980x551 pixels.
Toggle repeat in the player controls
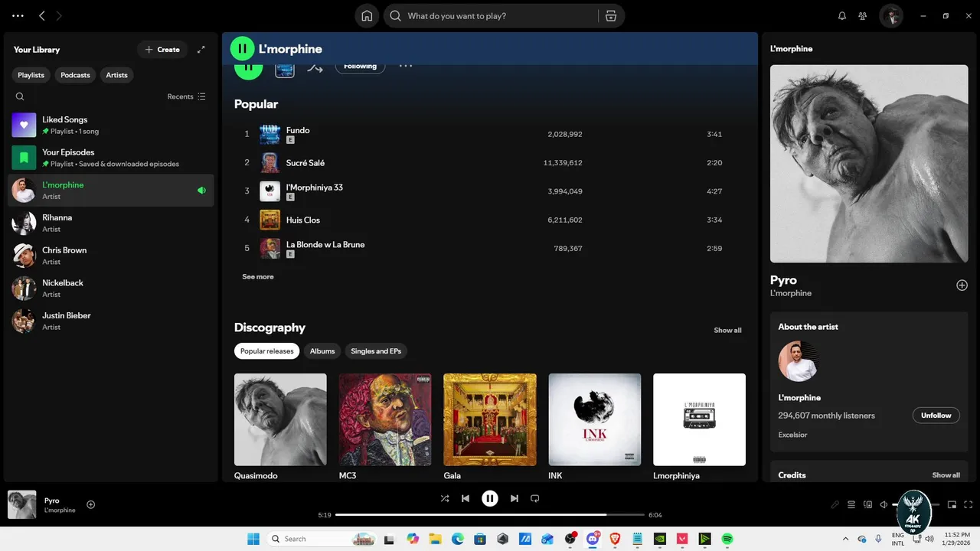click(535, 498)
